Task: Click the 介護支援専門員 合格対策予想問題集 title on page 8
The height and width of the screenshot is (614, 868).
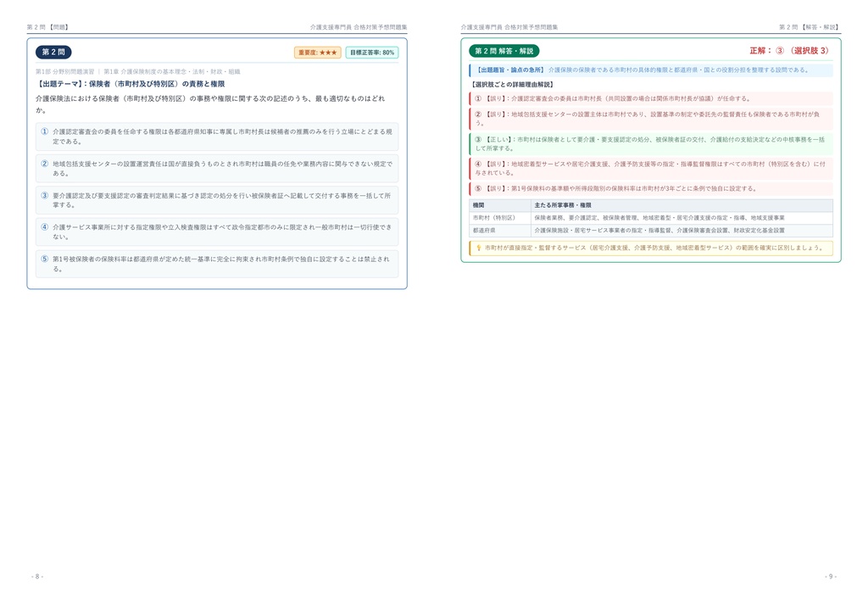Action: [359, 27]
